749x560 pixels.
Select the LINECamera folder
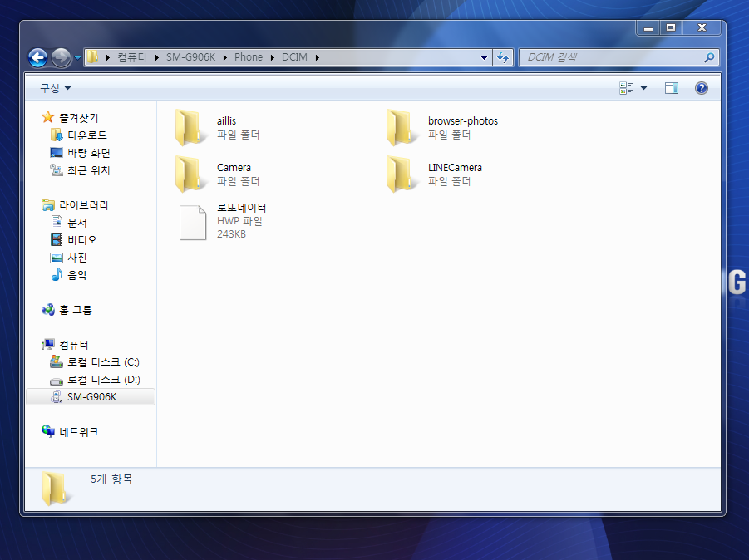pos(454,168)
